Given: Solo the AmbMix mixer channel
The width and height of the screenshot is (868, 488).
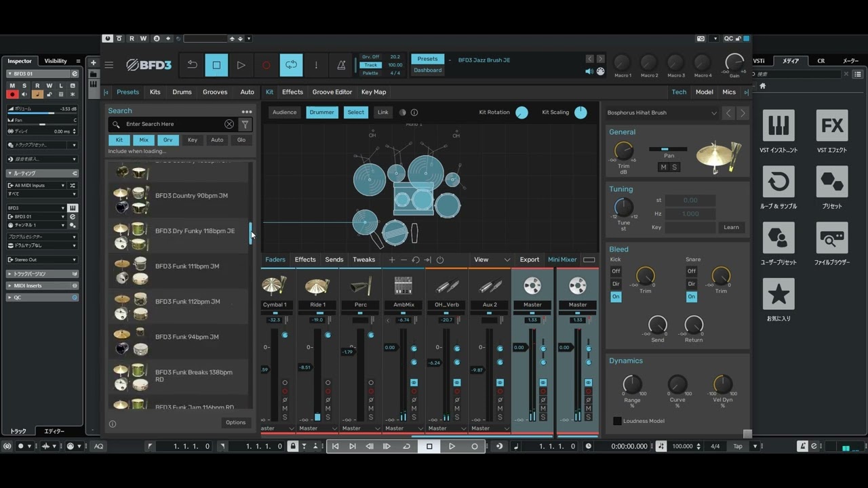Looking at the screenshot, I should click(414, 417).
